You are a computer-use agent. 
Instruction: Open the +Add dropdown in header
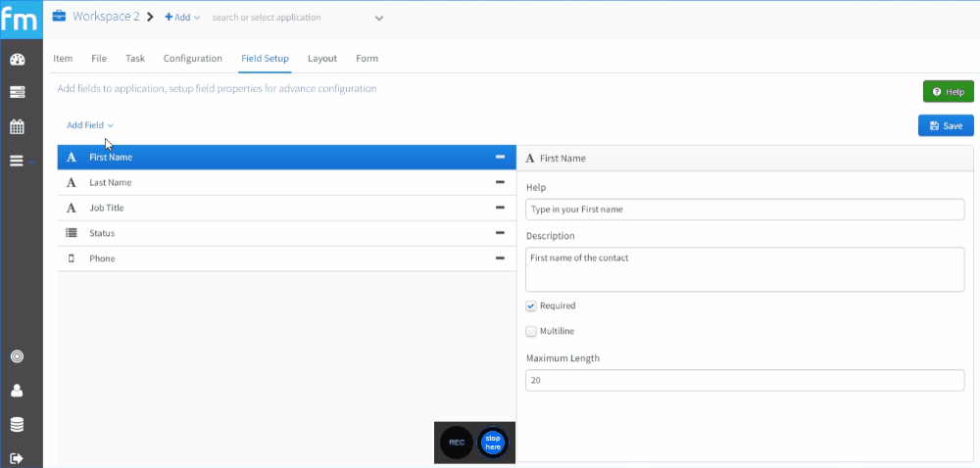point(182,18)
